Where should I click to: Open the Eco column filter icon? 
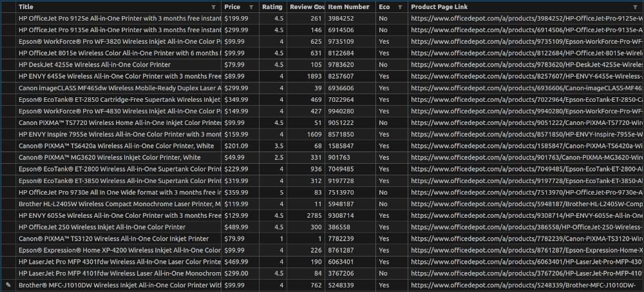click(400, 7)
